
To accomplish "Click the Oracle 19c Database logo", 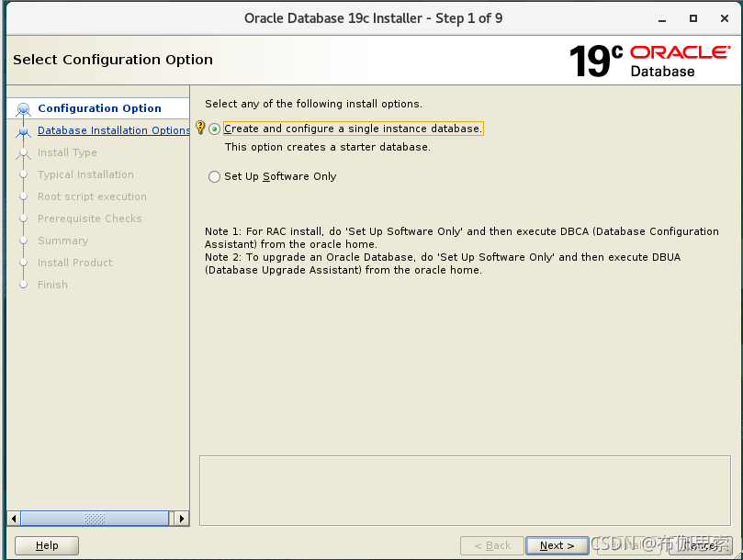I will point(649,61).
